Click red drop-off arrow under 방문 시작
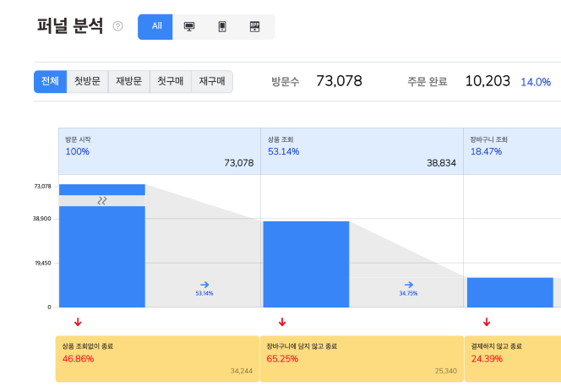Screen dimensions: 561x392 78,322
